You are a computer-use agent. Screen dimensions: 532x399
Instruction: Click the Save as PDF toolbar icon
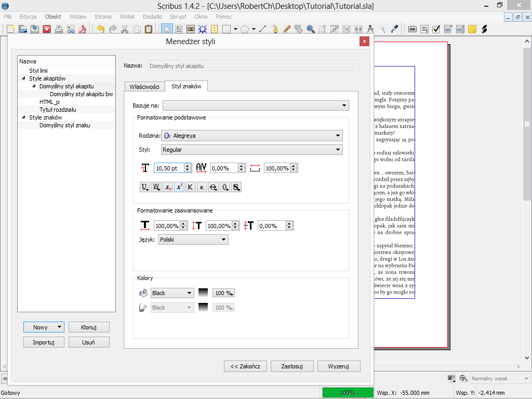point(82,29)
